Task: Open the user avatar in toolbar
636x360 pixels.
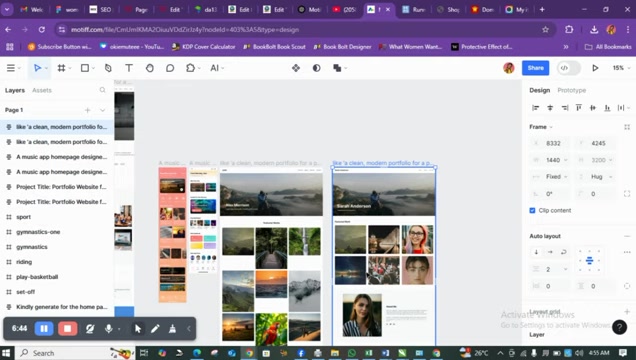Action: [x=509, y=68]
